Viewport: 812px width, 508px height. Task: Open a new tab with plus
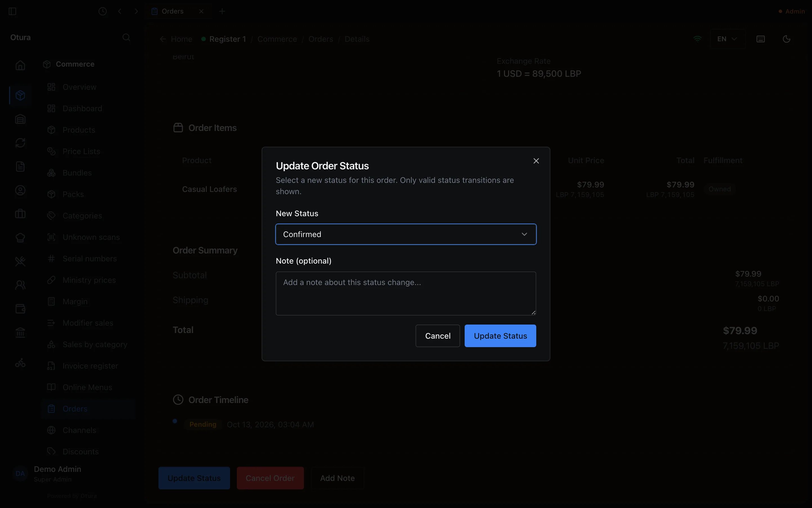[222, 11]
